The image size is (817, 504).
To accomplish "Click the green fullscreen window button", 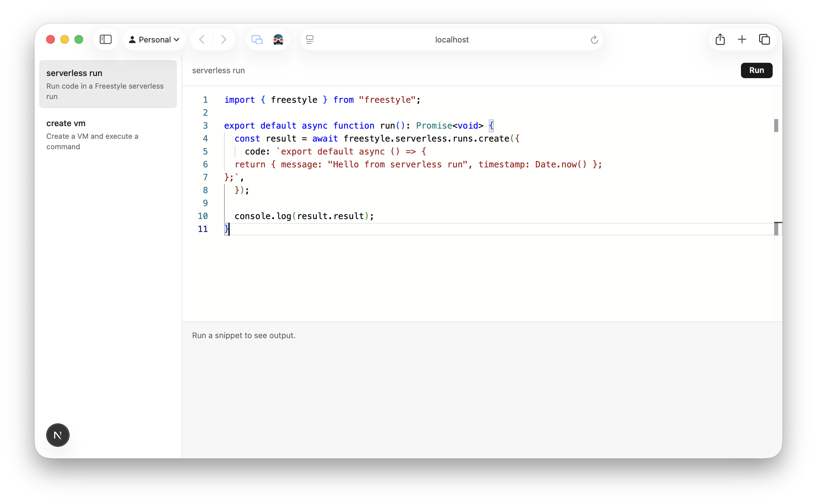I will [x=79, y=40].
